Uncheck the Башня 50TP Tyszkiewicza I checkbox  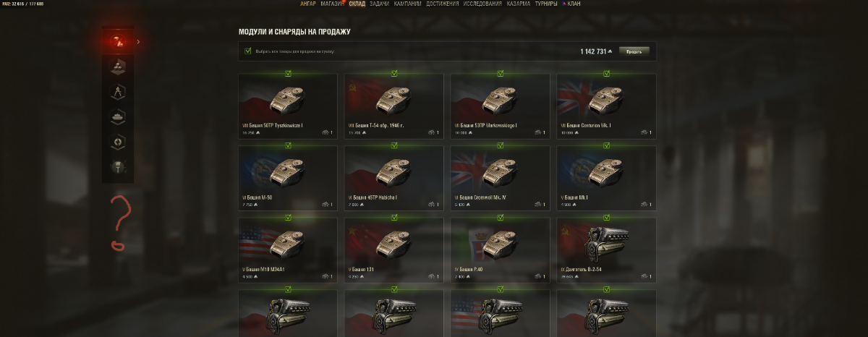[288, 73]
